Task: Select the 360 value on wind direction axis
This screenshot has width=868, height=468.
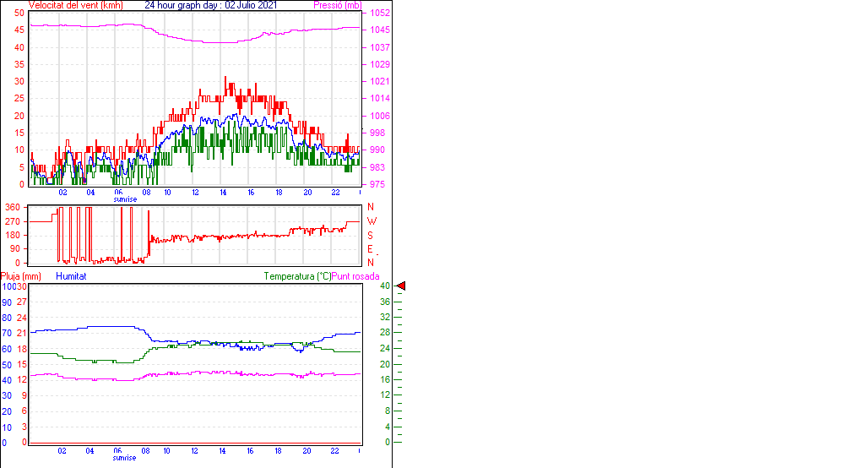Action: 13,208
